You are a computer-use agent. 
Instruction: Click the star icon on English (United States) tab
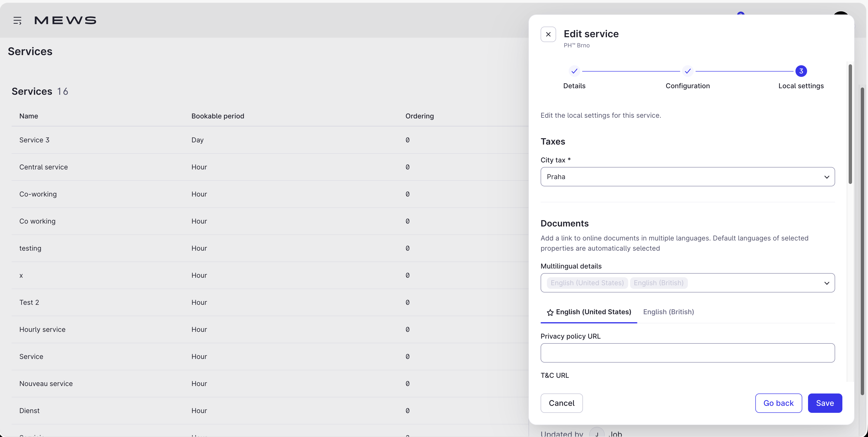pyautogui.click(x=550, y=312)
